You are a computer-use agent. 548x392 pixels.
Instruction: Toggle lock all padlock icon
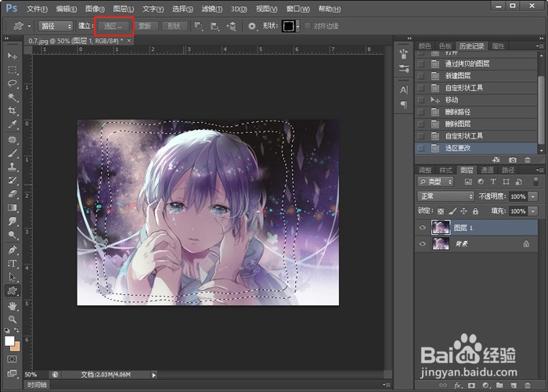point(475,211)
